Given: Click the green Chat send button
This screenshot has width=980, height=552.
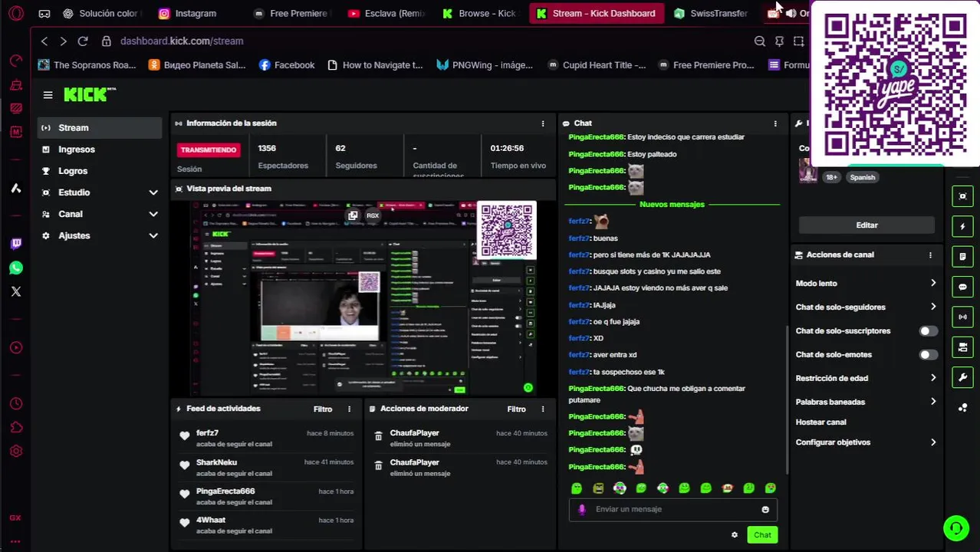Looking at the screenshot, I should [x=762, y=535].
